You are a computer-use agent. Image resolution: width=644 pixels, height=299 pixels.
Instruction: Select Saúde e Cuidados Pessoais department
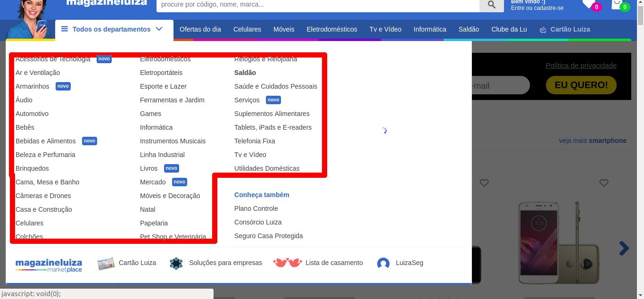pyautogui.click(x=276, y=86)
